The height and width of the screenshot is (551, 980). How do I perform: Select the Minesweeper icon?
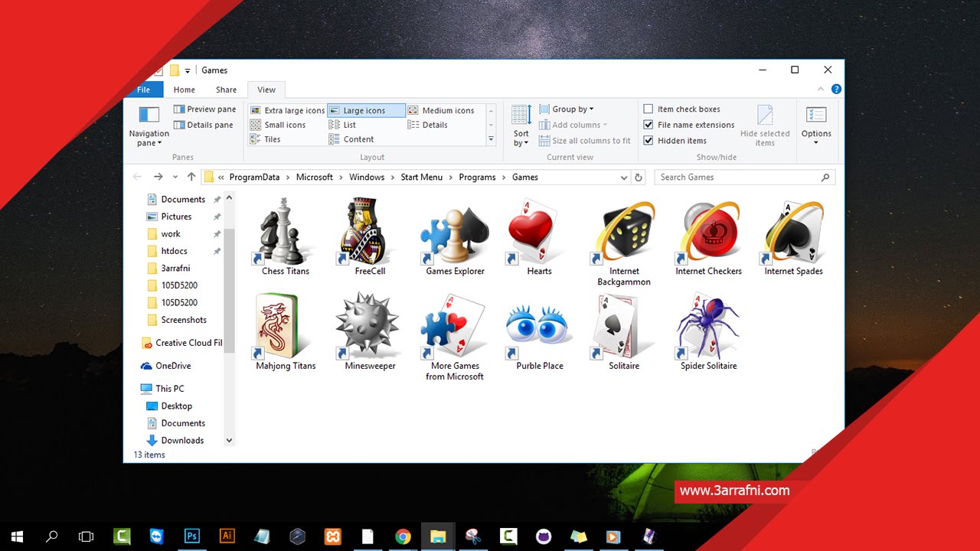[370, 331]
